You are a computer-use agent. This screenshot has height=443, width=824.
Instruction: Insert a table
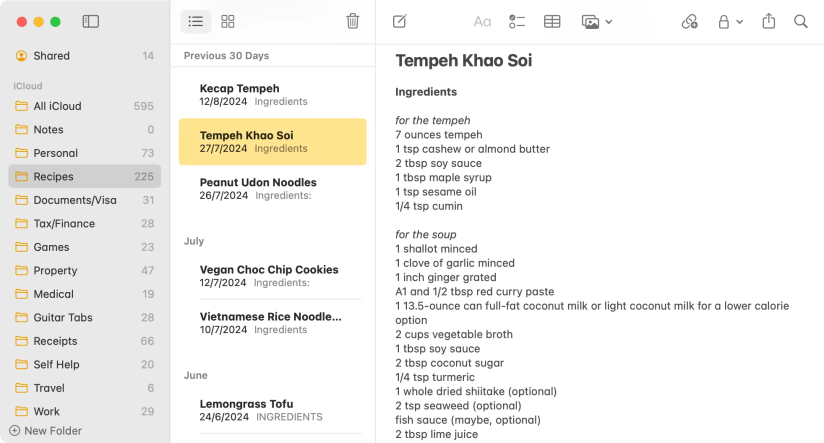tap(552, 21)
